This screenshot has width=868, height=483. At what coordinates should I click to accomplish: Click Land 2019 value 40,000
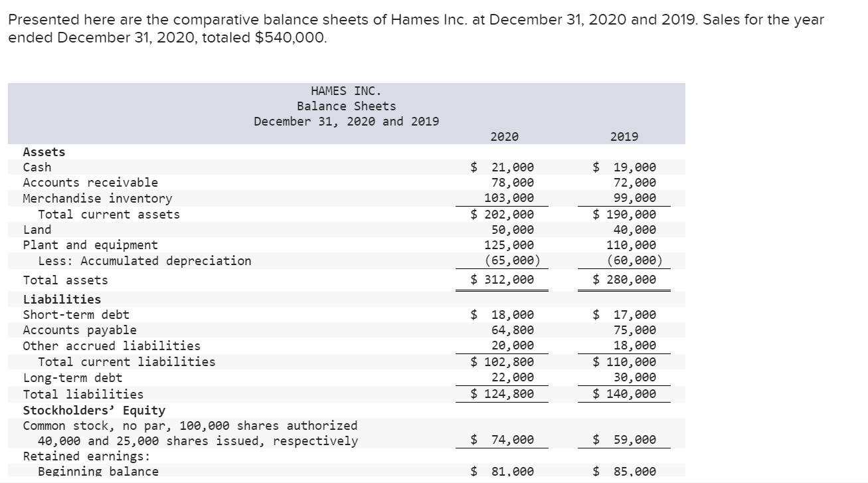coord(634,230)
